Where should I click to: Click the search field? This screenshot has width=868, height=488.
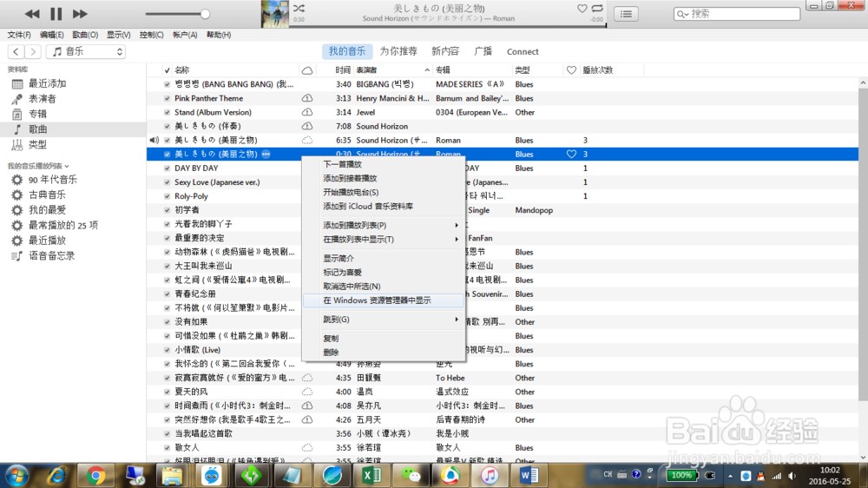737,14
